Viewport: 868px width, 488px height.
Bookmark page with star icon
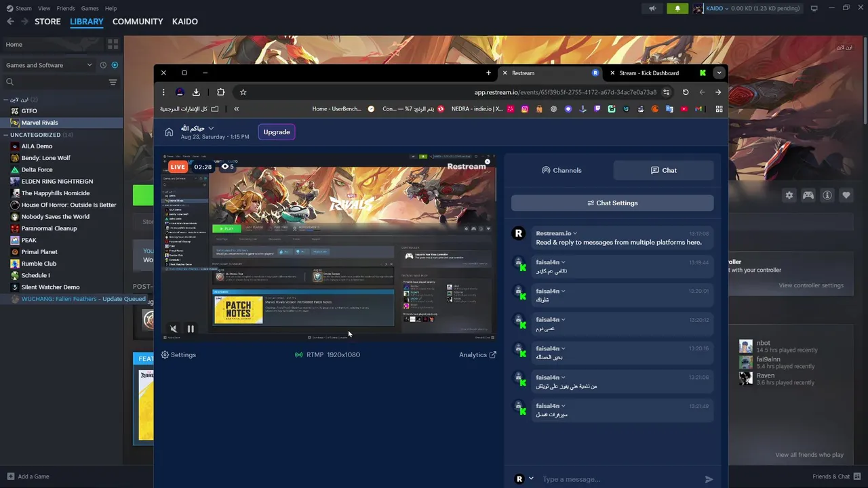(243, 92)
